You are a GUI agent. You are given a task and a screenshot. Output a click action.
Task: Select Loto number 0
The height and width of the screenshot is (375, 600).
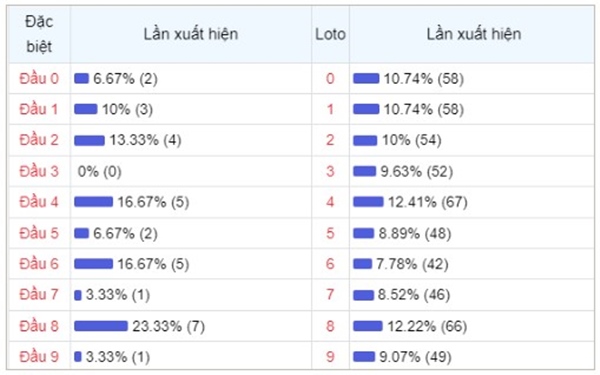coord(330,78)
